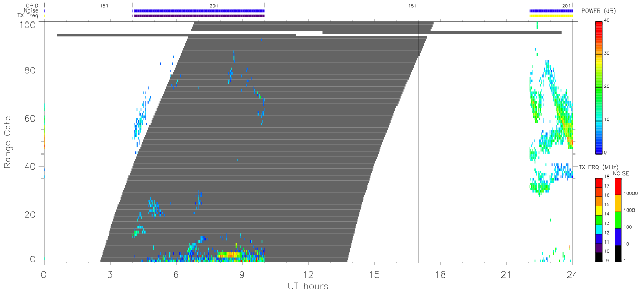Click the Range Gate axis title
Image resolution: width=644 pixels, height=297 pixels.
click(x=8, y=142)
